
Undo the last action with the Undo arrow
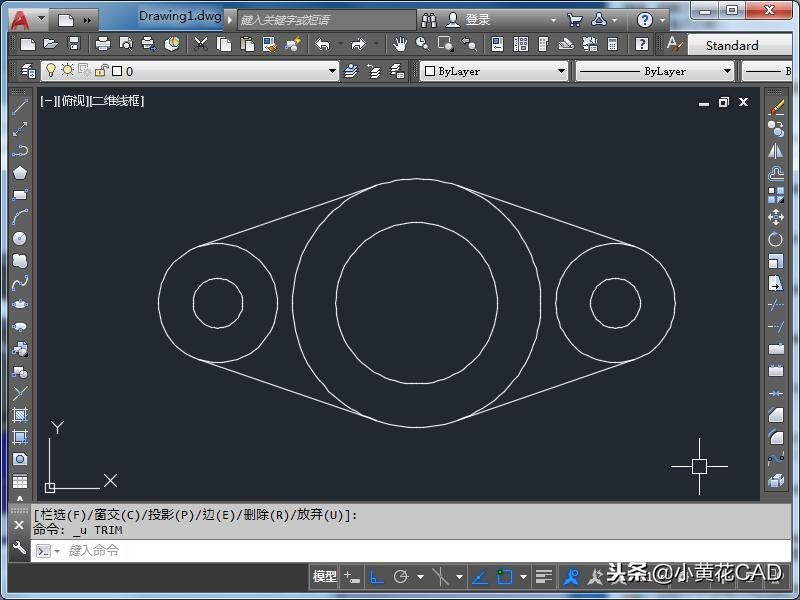click(x=321, y=44)
